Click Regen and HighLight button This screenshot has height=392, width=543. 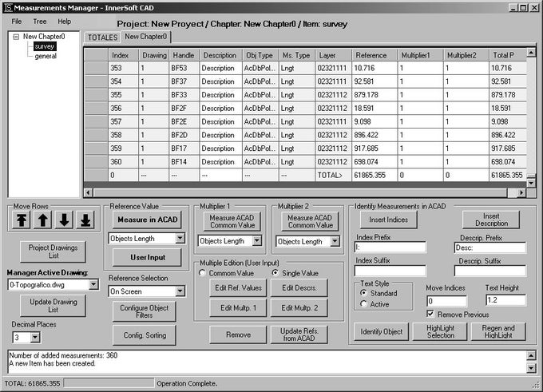(x=498, y=332)
